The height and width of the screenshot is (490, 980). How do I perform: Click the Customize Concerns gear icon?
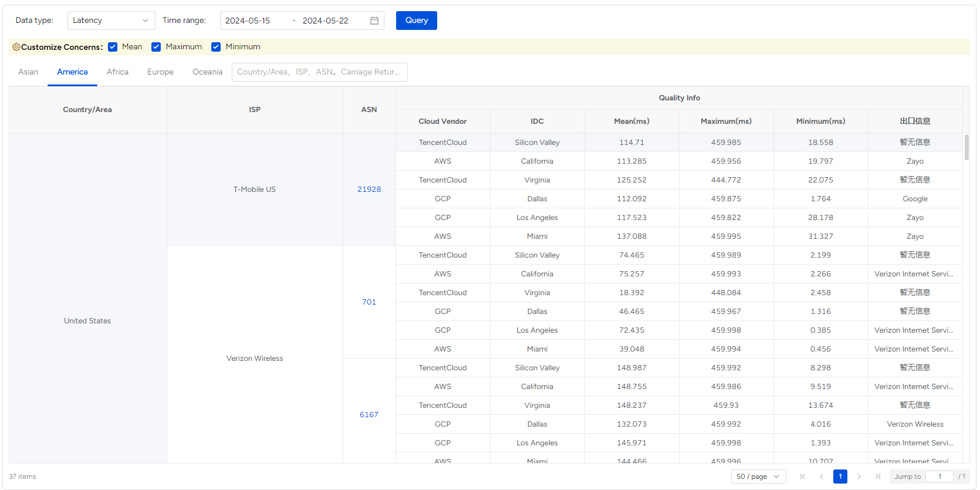(x=16, y=47)
